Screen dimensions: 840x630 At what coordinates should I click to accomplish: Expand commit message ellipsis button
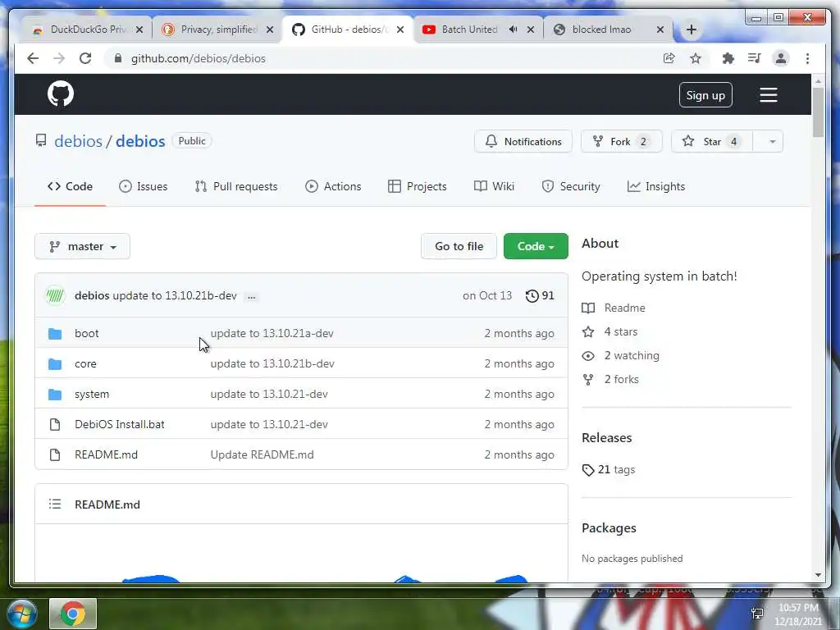tap(251, 296)
